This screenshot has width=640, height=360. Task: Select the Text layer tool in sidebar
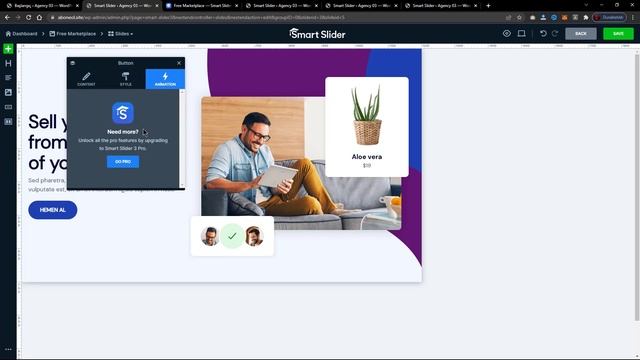click(8, 78)
